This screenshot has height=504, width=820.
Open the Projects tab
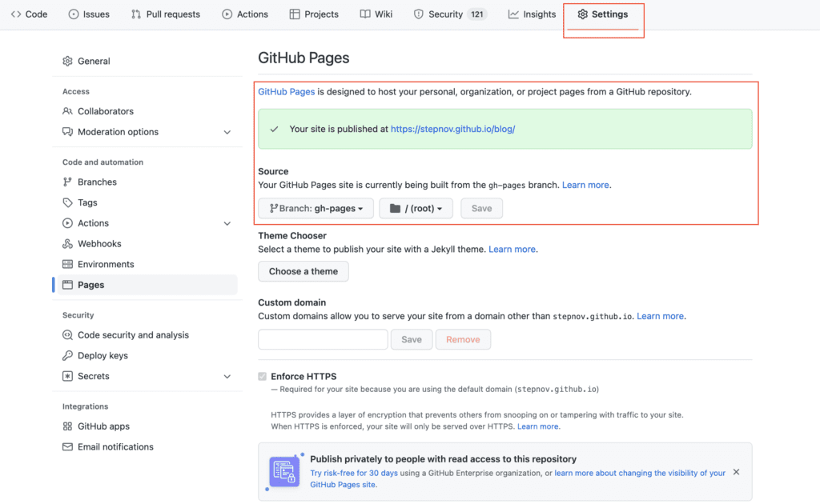(x=314, y=14)
